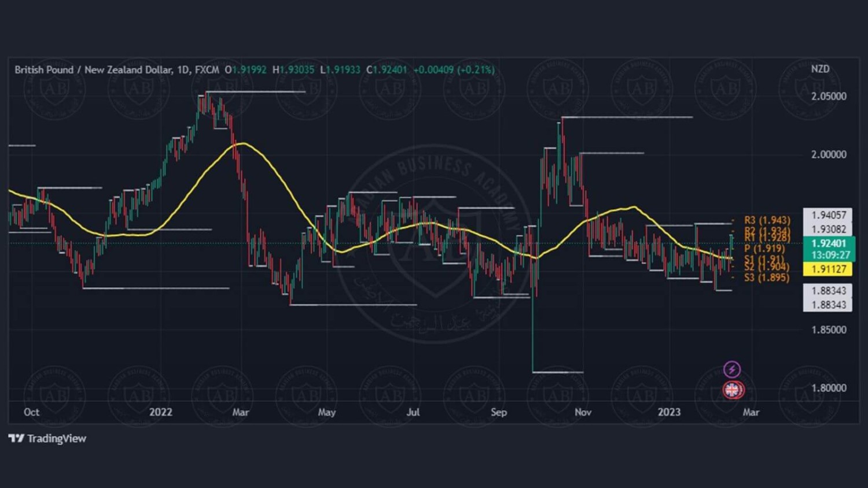This screenshot has width=868, height=488.
Task: Click the NZD currency label
Action: (820, 69)
